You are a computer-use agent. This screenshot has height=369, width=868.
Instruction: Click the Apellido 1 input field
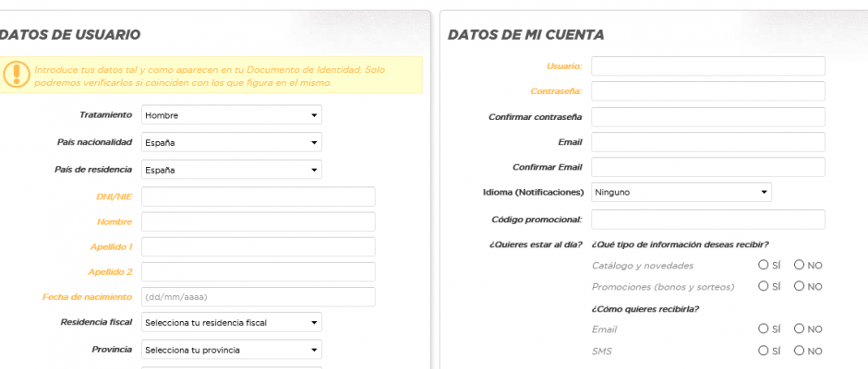click(258, 246)
